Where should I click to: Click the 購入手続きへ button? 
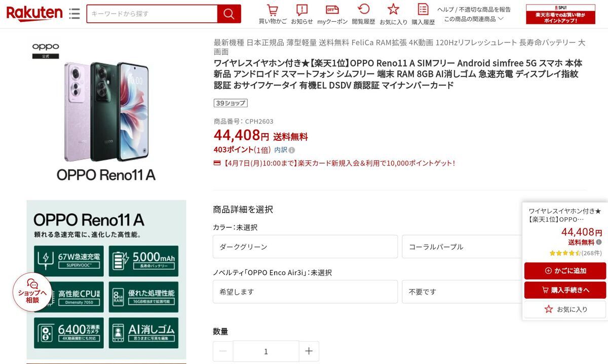(565, 290)
